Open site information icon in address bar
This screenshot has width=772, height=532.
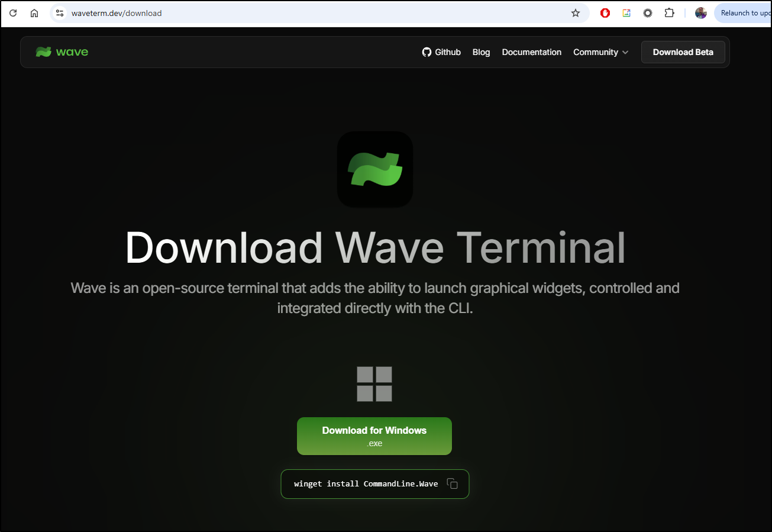pos(59,13)
